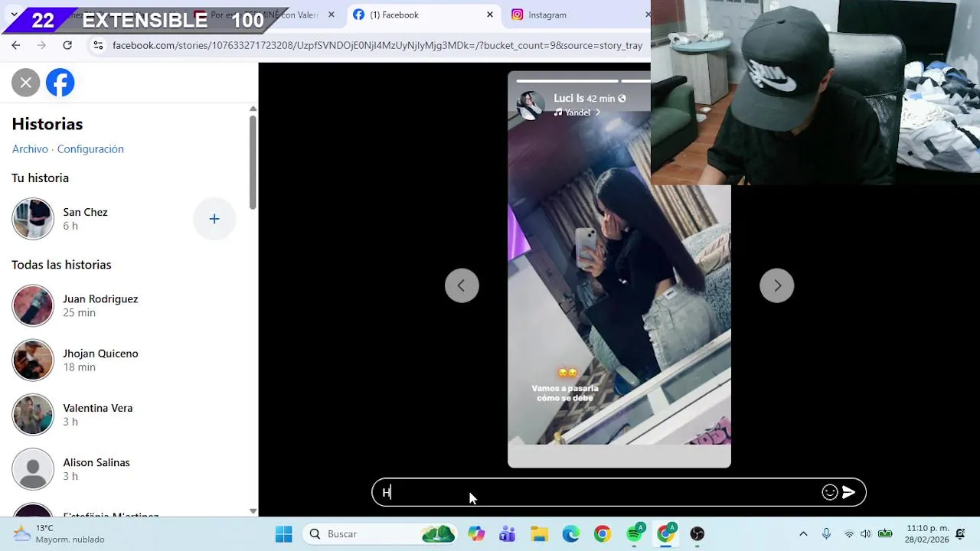
Task: Go to the previous story
Action: coord(462,285)
